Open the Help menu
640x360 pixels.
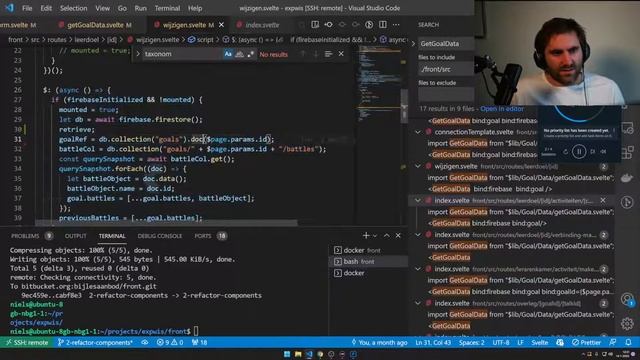pos(195,8)
